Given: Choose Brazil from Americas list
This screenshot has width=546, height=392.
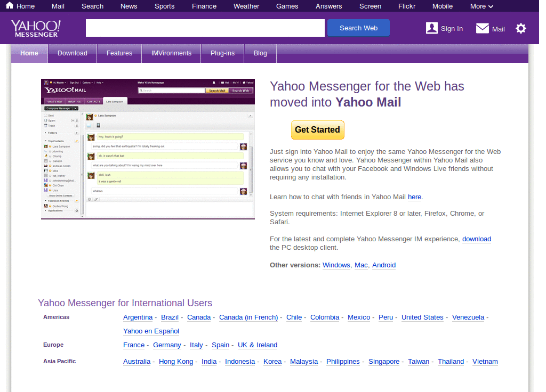Looking at the screenshot, I should [170, 317].
